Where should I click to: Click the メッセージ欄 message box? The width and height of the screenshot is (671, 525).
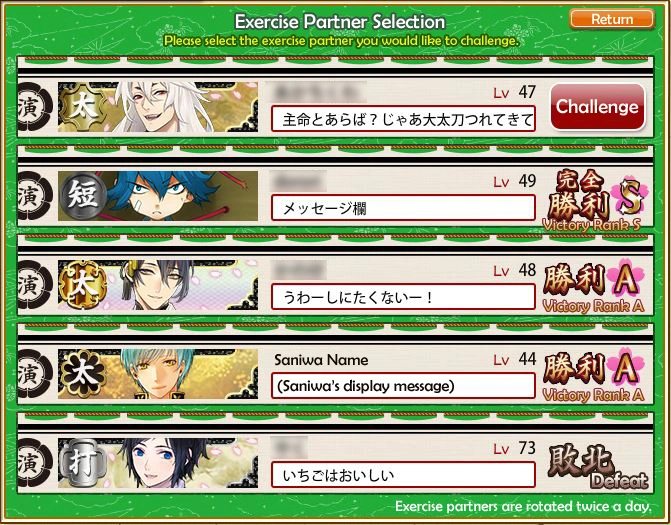tap(403, 208)
